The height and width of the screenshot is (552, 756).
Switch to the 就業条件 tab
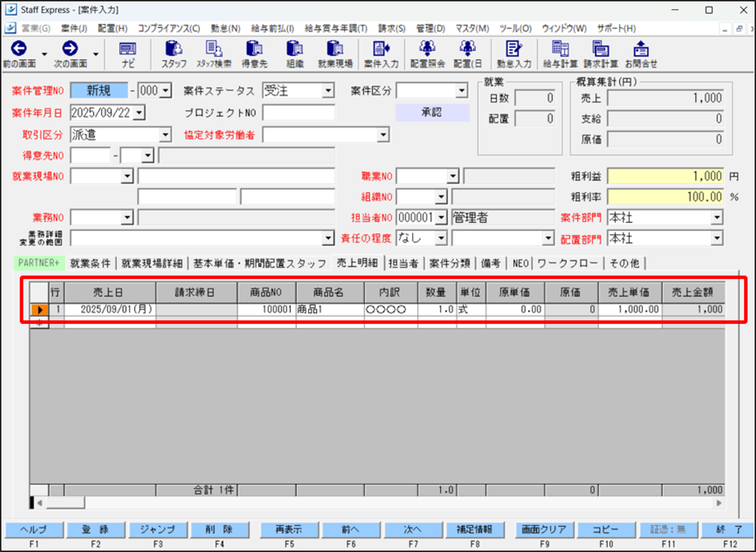(x=90, y=263)
